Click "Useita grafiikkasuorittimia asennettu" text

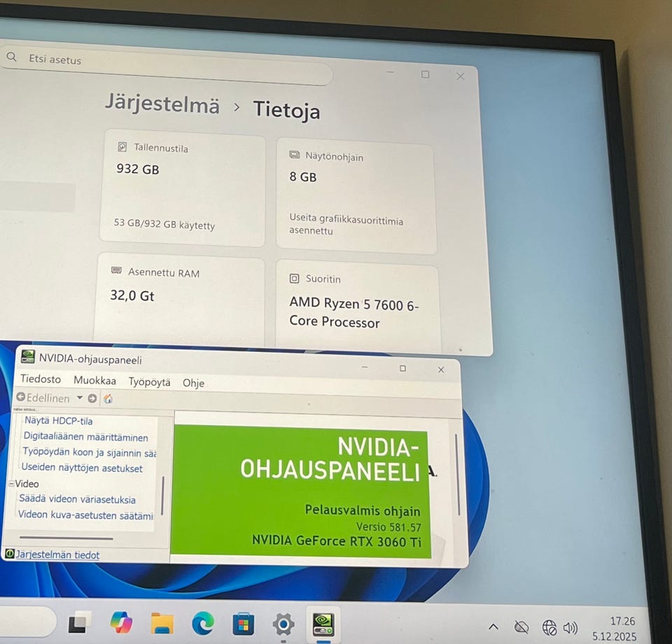tap(346, 224)
